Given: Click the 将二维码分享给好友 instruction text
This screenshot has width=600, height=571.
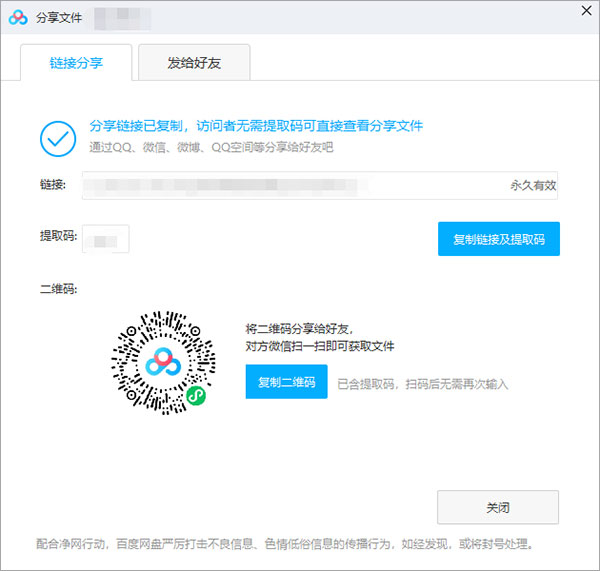Looking at the screenshot, I should [x=299, y=329].
